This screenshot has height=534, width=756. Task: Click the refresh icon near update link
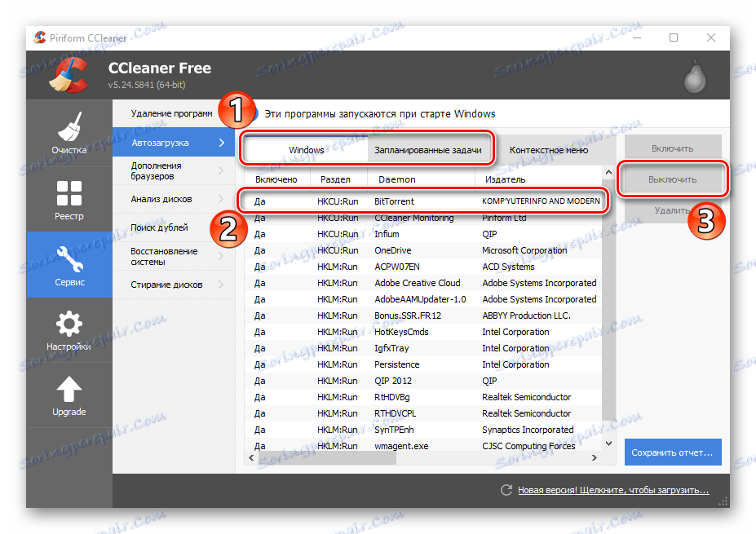pyautogui.click(x=506, y=490)
